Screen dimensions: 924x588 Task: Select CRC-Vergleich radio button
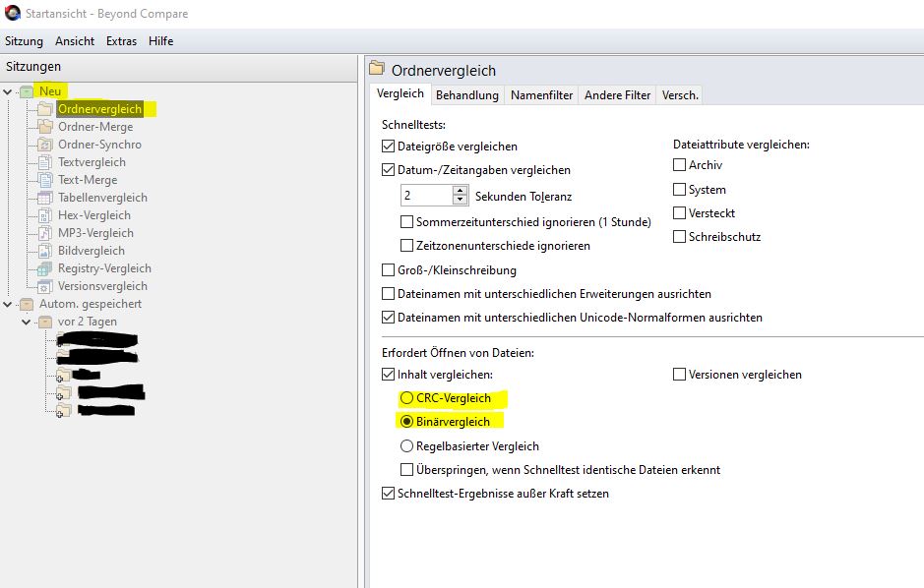tap(406, 398)
